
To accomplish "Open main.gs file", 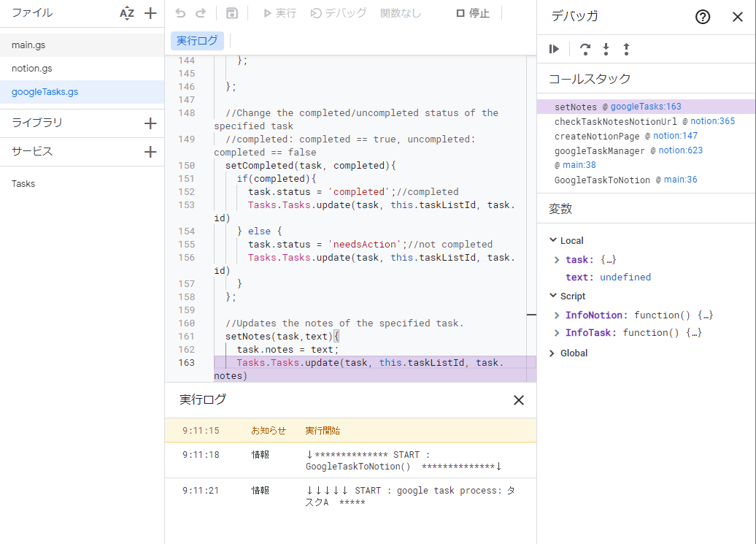I will 82,45.
